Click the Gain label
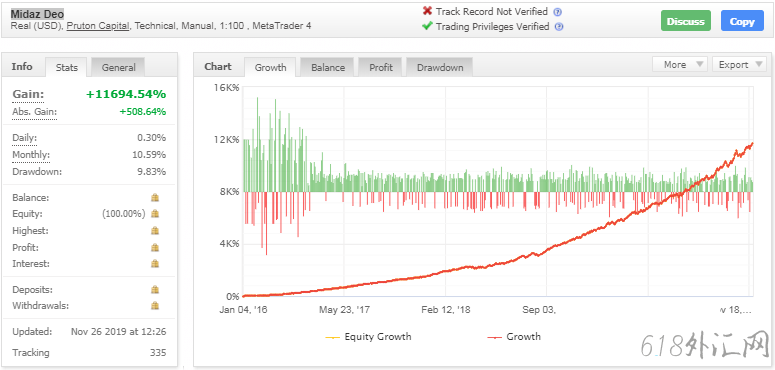The width and height of the screenshot is (775, 370). [28, 94]
